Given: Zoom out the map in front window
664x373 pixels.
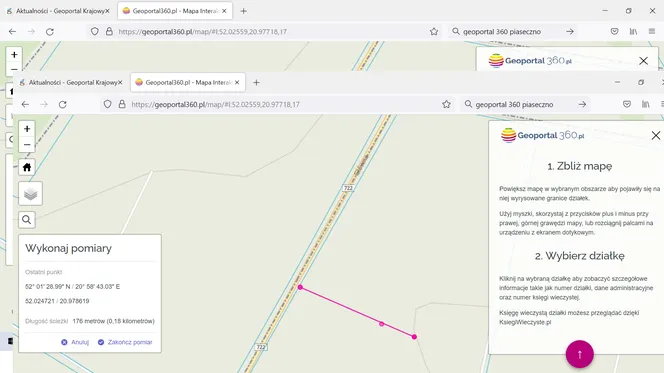Looking at the screenshot, I should (x=27, y=144).
